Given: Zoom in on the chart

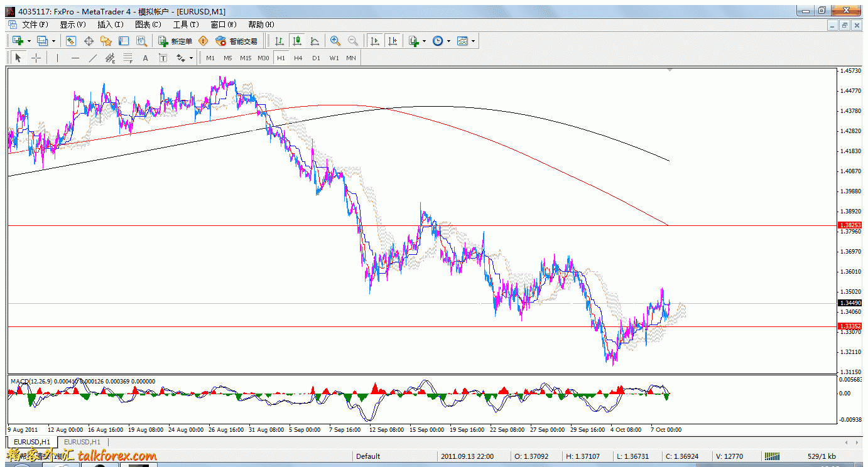Looking at the screenshot, I should [335, 41].
